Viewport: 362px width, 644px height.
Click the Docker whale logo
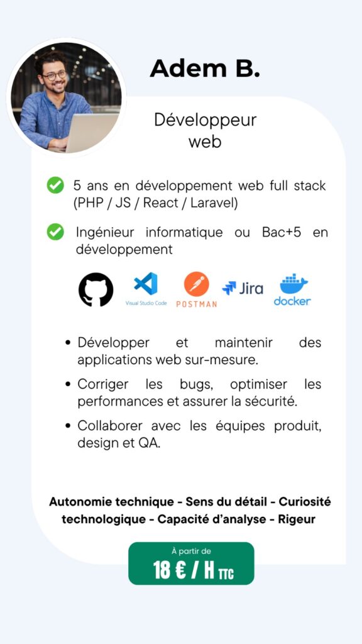coord(292,289)
